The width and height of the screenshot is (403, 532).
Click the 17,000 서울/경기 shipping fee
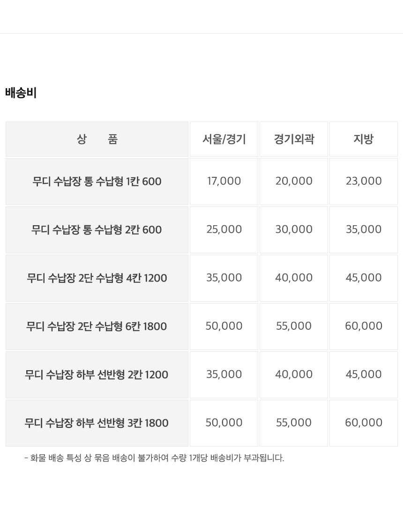(x=224, y=181)
